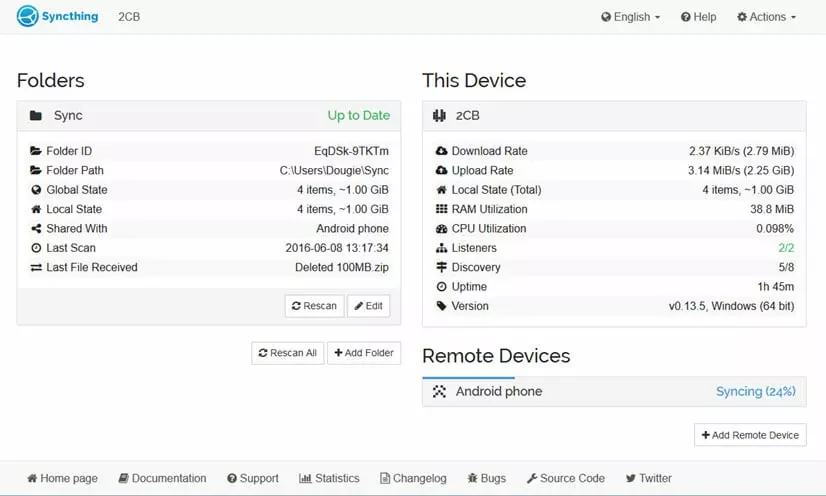Click the RAM Utilization grid icon
The height and width of the screenshot is (496, 826).
tap(441, 209)
